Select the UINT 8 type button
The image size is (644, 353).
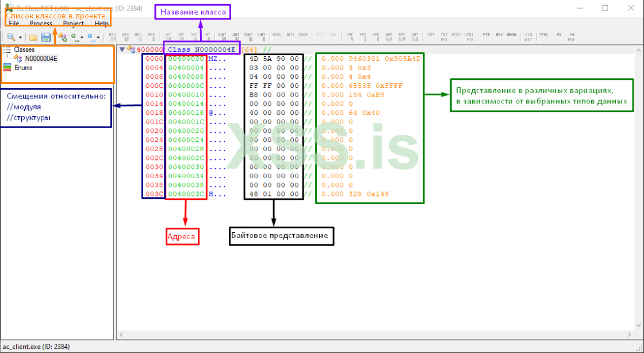point(261,37)
